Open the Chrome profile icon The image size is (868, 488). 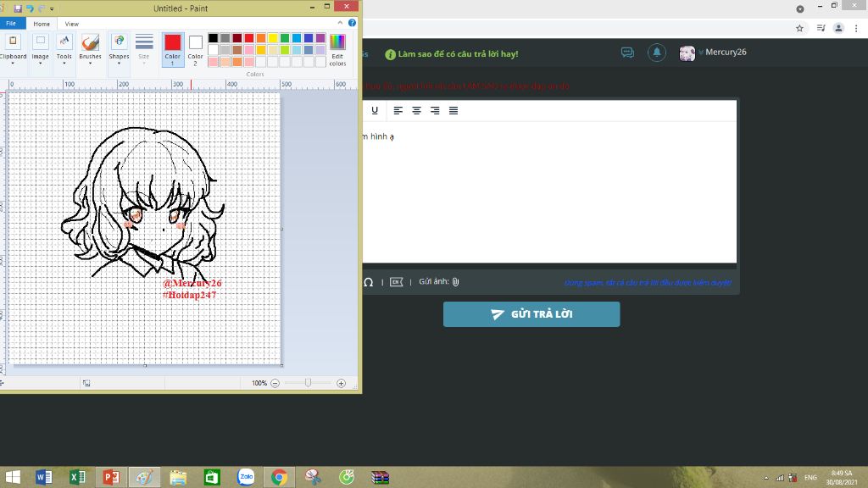[x=838, y=28]
